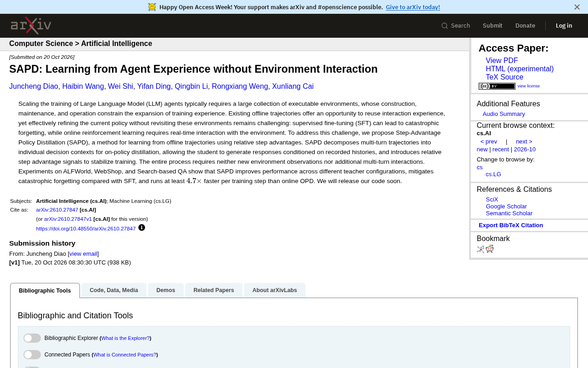The image size is (588, 368).
Task: Click the arXiv logo
Action: [x=31, y=25]
